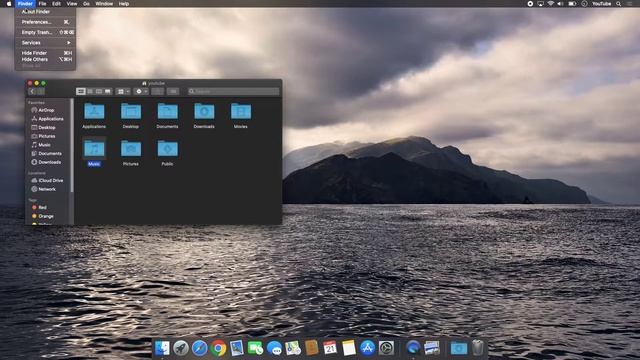The width and height of the screenshot is (640, 360).
Task: Open the View menu
Action: pyautogui.click(x=72, y=4)
